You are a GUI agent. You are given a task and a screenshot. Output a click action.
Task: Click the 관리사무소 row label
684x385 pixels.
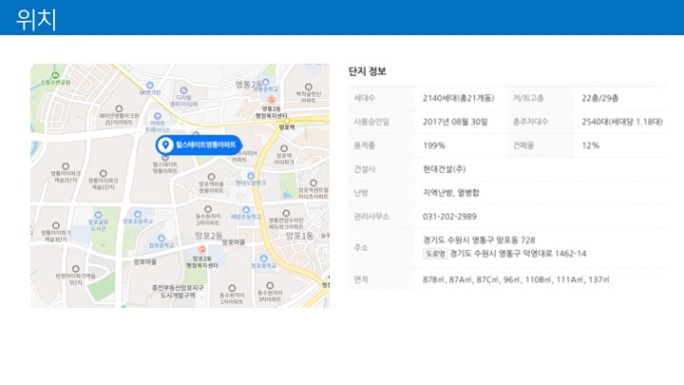click(371, 216)
